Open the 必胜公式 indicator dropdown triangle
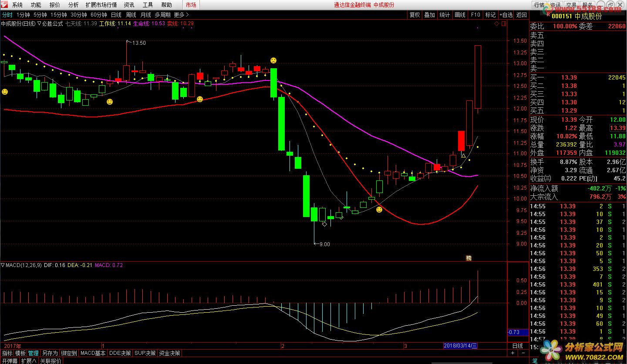Image resolution: width=627 pixels, height=364 pixels. point(39,23)
